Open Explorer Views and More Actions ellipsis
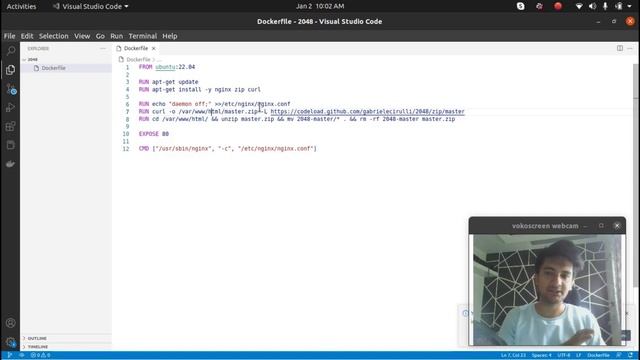Viewport: 640px width, 360px height. pyautogui.click(x=103, y=48)
